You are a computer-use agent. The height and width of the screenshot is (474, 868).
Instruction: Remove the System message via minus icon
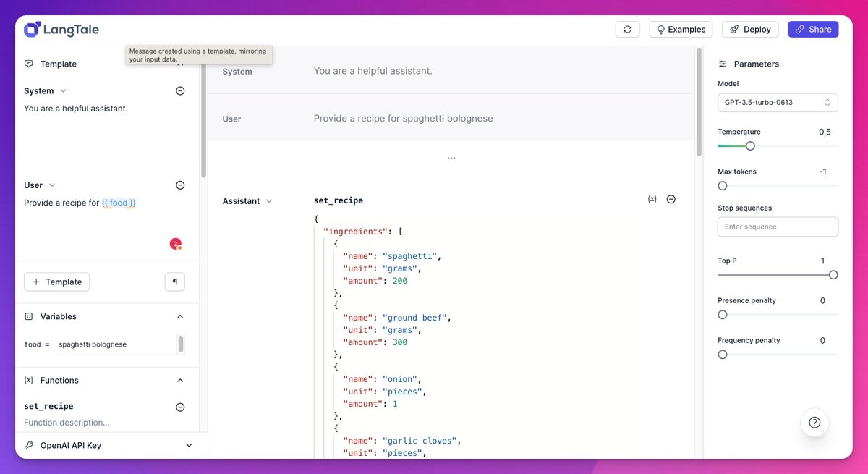pos(179,90)
